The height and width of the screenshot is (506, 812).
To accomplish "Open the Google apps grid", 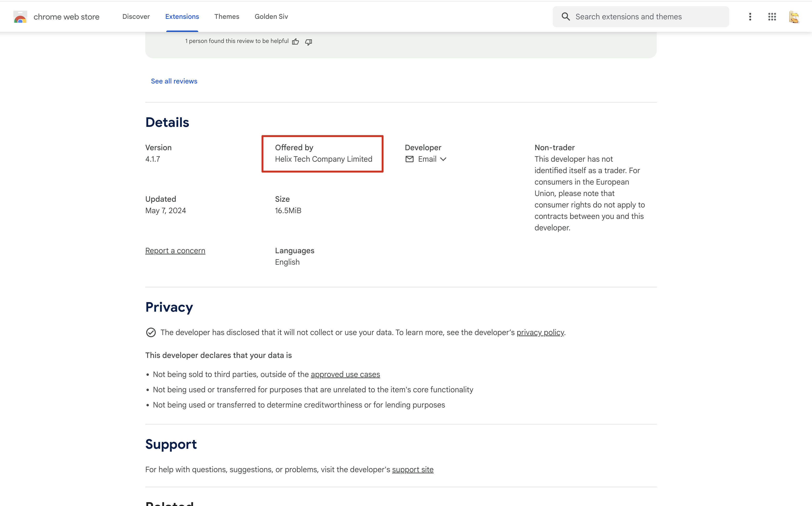I will point(772,17).
